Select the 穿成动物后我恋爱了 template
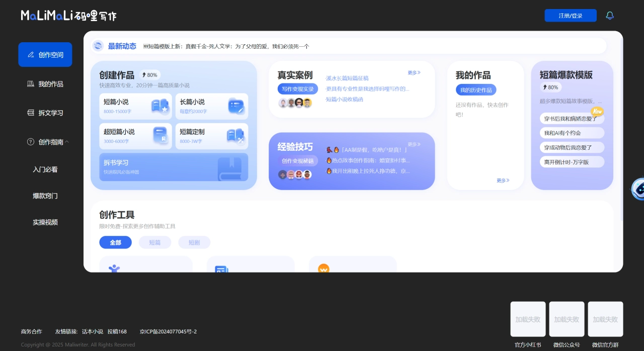 [572, 148]
